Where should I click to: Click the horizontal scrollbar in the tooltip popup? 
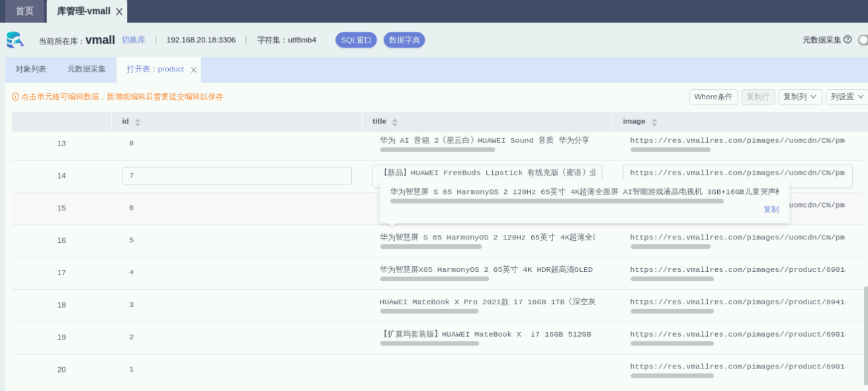click(x=556, y=201)
